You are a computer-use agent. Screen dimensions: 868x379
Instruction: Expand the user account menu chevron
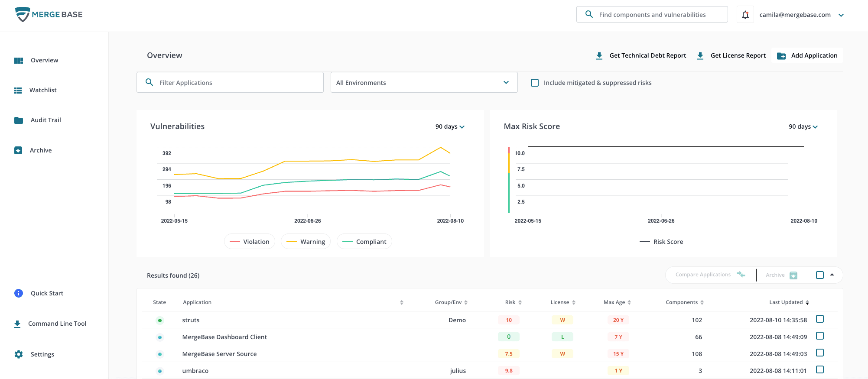point(841,15)
